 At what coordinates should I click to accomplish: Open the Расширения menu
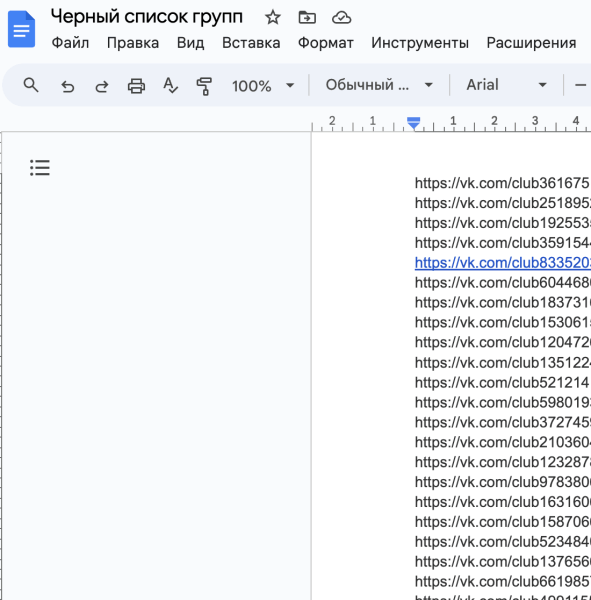tap(531, 43)
